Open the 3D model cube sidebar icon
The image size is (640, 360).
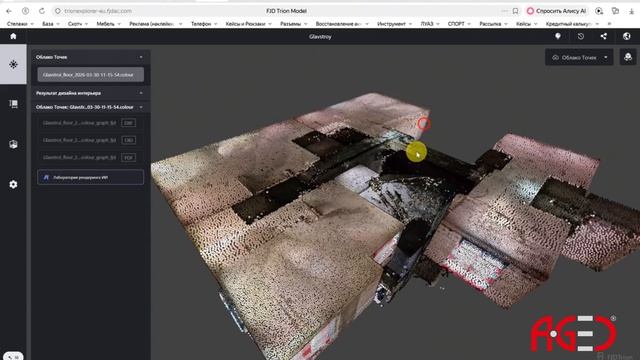point(13,144)
